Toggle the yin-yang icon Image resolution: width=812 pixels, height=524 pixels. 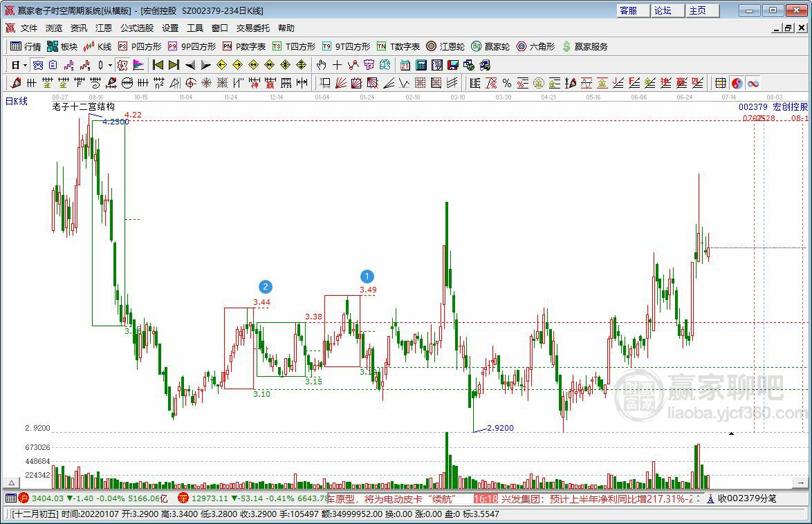pyautogui.click(x=737, y=83)
